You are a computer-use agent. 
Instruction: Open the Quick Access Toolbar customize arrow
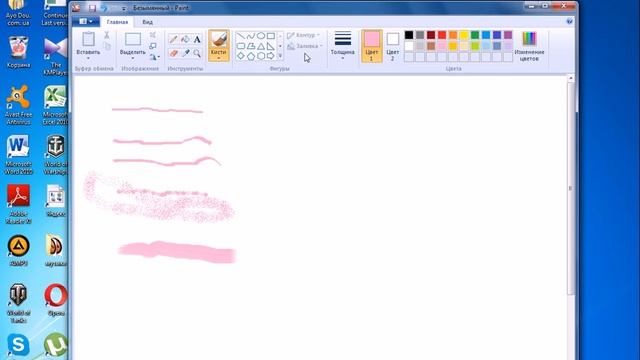pyautogui.click(x=123, y=8)
